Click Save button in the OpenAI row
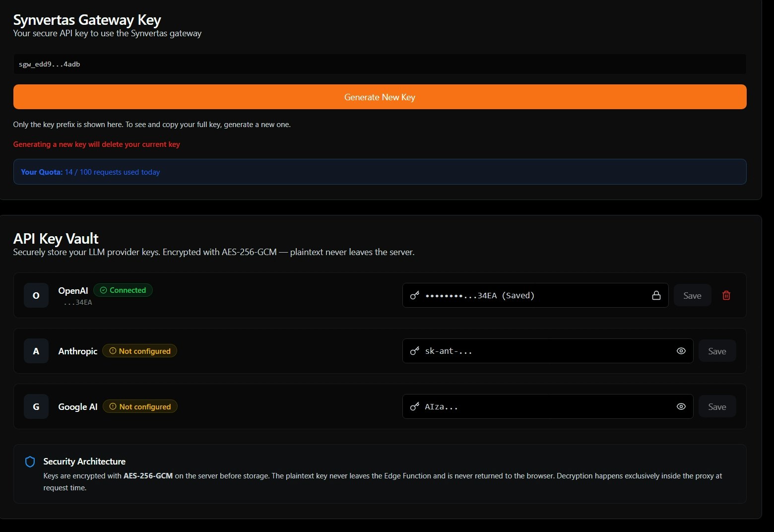This screenshot has width=774, height=532. coord(692,295)
